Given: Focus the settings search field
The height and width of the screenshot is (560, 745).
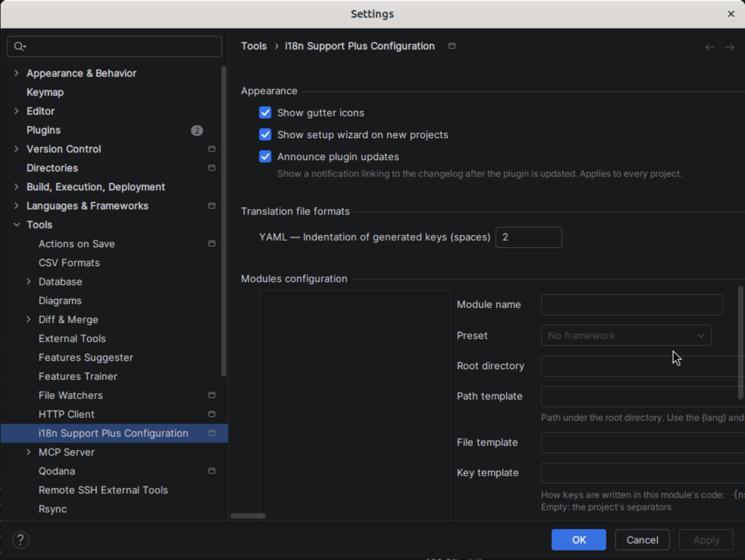Looking at the screenshot, I should (115, 47).
